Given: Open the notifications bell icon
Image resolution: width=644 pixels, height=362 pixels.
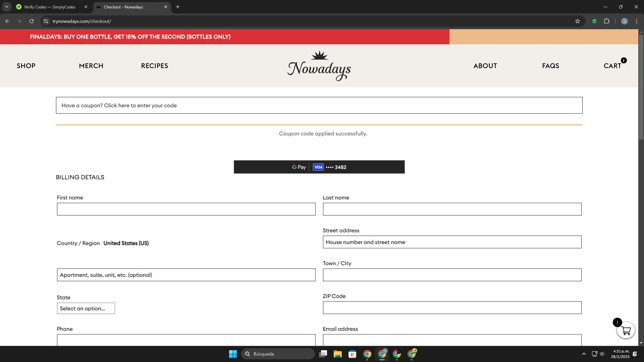Looking at the screenshot, I should click(x=635, y=354).
